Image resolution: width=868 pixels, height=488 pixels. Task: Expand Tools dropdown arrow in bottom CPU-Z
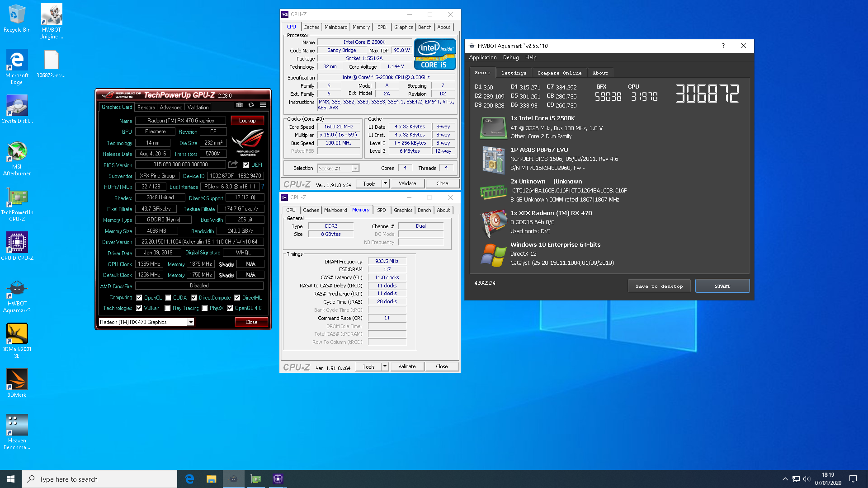point(385,366)
